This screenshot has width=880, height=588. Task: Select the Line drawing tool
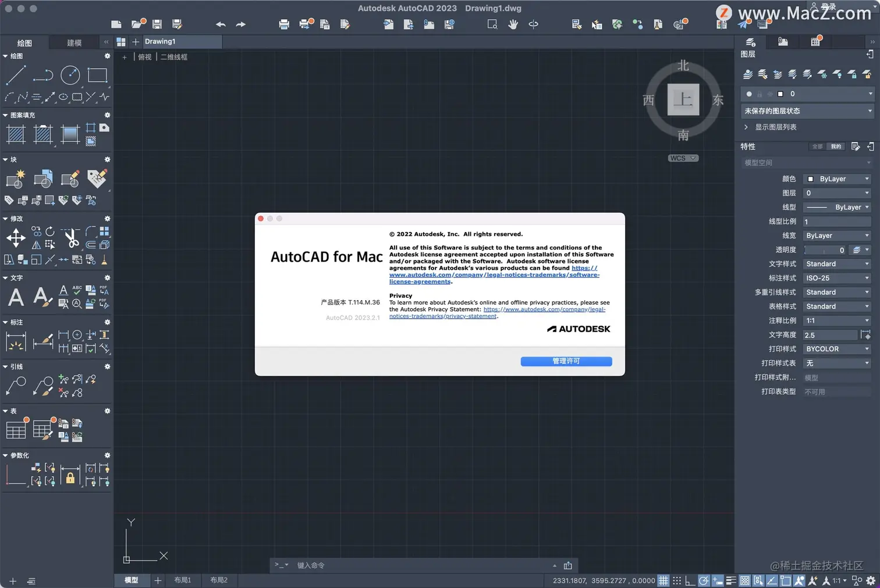tap(15, 76)
